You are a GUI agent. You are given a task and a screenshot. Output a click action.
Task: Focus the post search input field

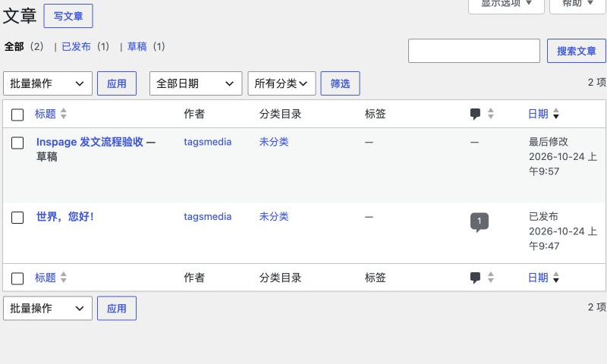473,51
